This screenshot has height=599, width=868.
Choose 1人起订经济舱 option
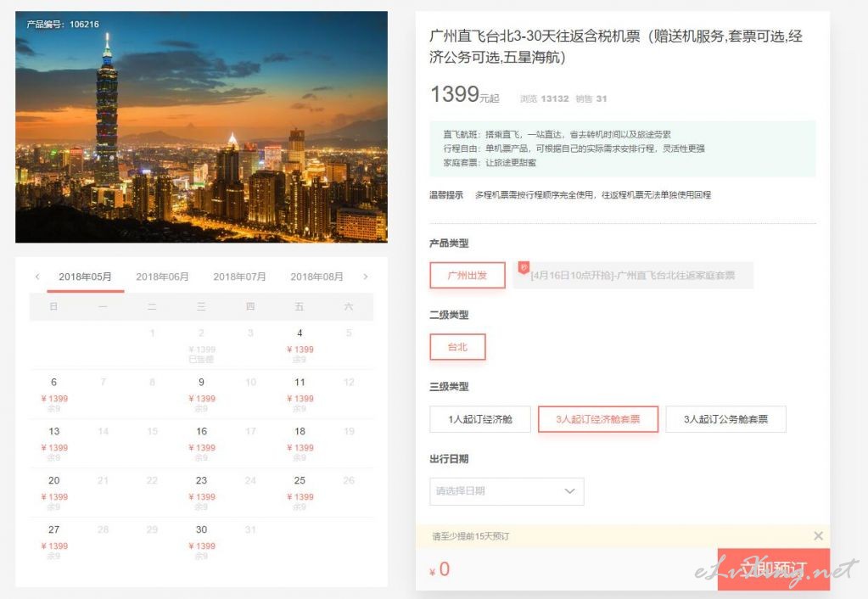(x=480, y=419)
